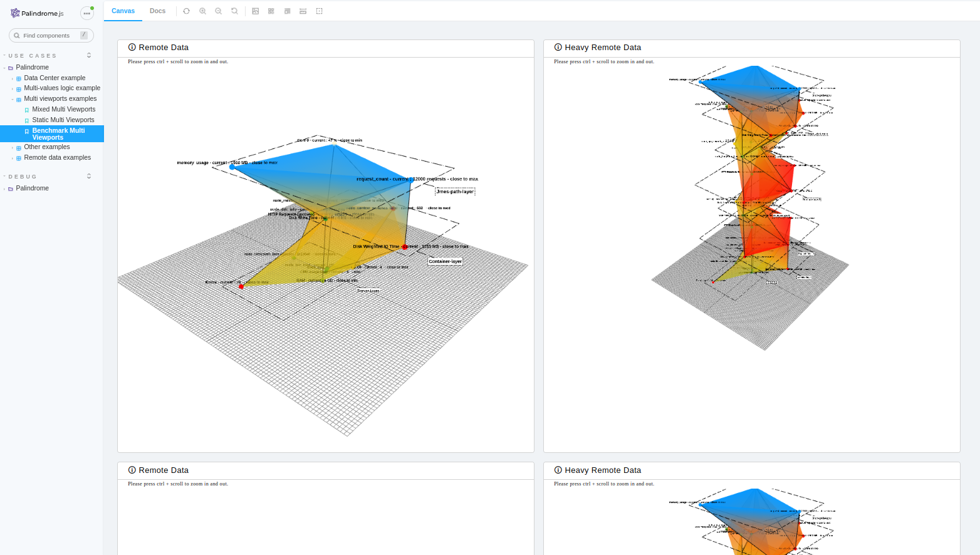Focus the Find components search field
980x555 pixels.
coord(51,36)
